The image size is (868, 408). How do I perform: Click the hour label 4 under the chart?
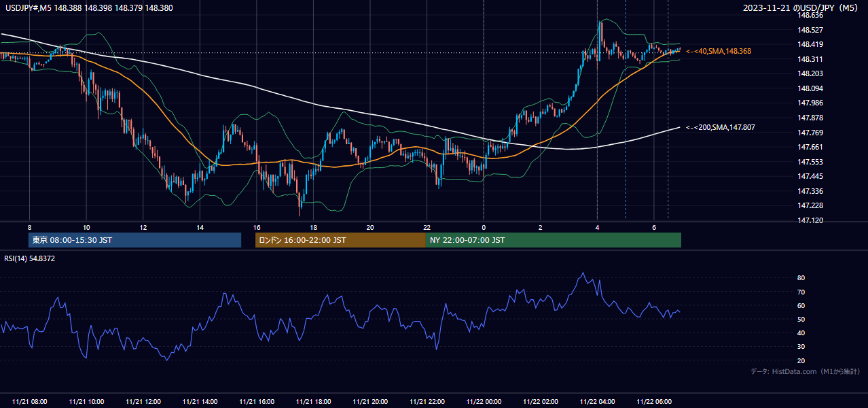point(597,227)
